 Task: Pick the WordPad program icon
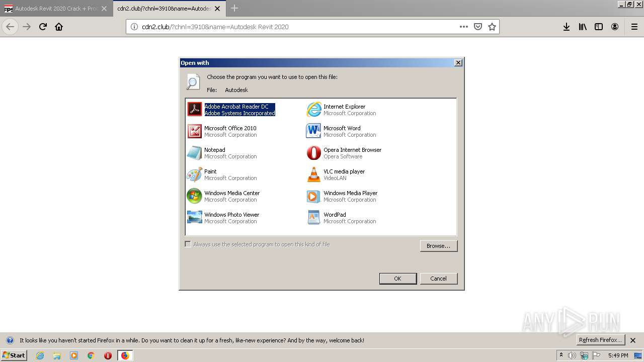point(313,218)
